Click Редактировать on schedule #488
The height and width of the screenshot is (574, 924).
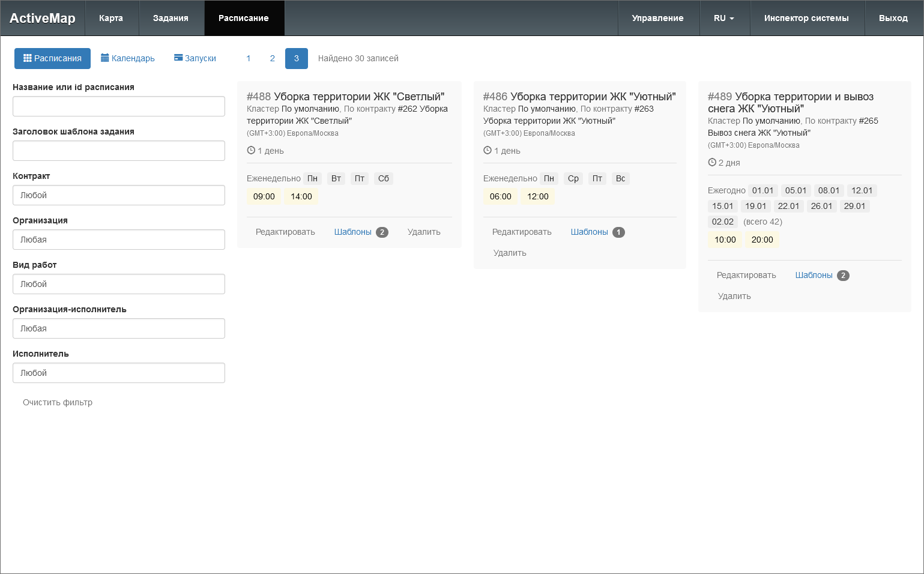[285, 232]
